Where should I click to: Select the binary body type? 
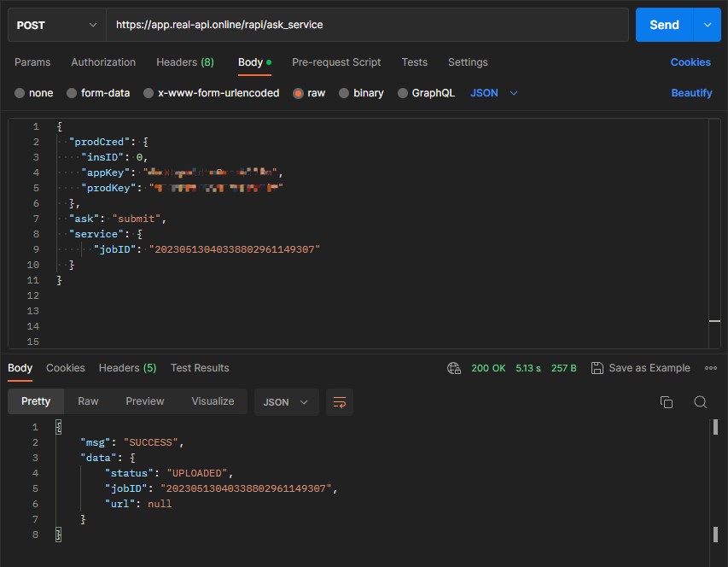click(x=344, y=93)
